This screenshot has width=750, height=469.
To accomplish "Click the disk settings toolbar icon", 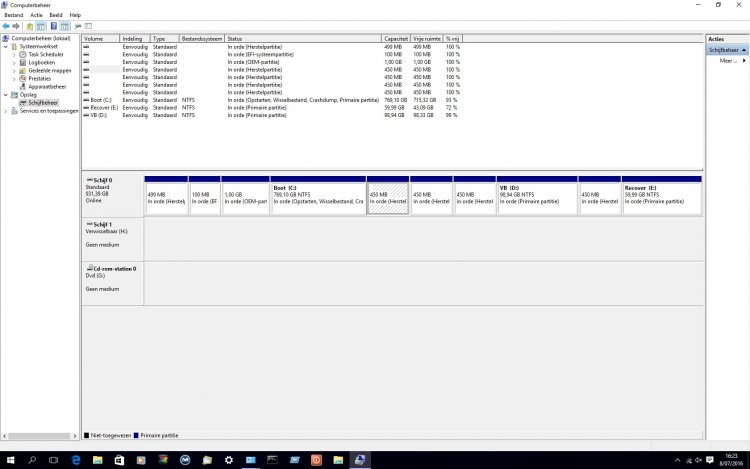I will 78,26.
